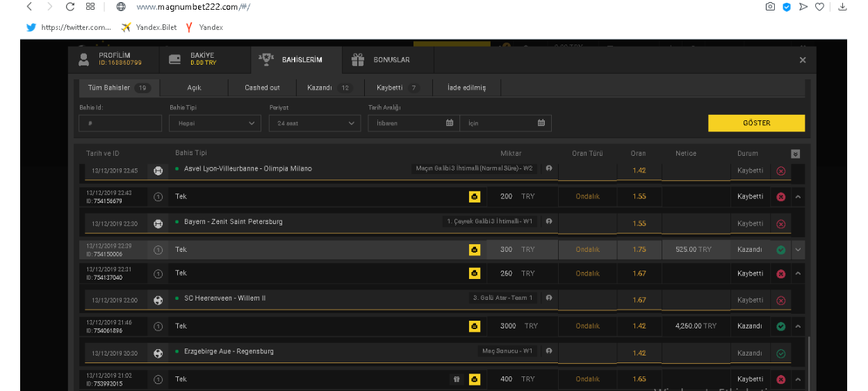This screenshot has width=868, height=391.
Task: Click the İçin end date field
Action: pyautogui.click(x=505, y=123)
